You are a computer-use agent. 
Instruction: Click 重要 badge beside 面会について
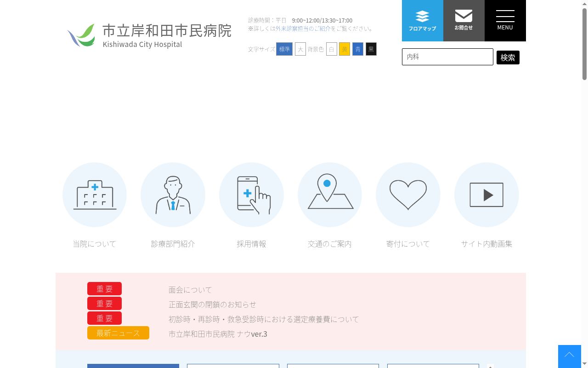click(104, 289)
